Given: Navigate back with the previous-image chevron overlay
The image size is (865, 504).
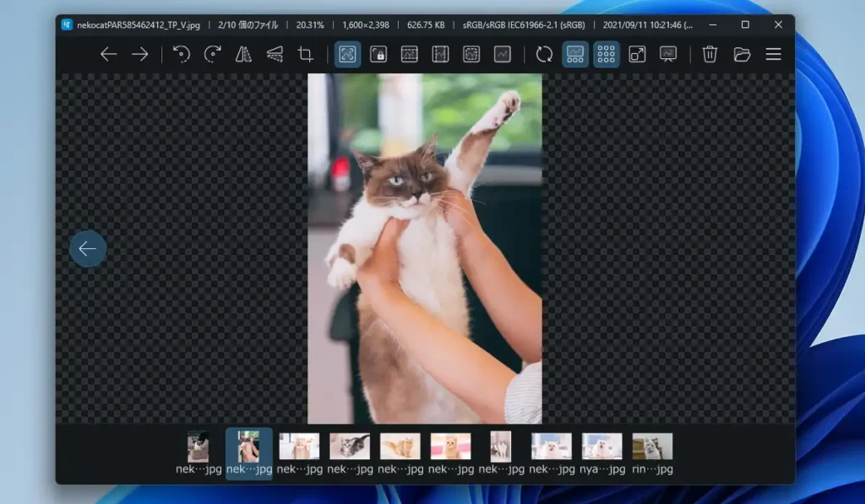Looking at the screenshot, I should coord(87,248).
